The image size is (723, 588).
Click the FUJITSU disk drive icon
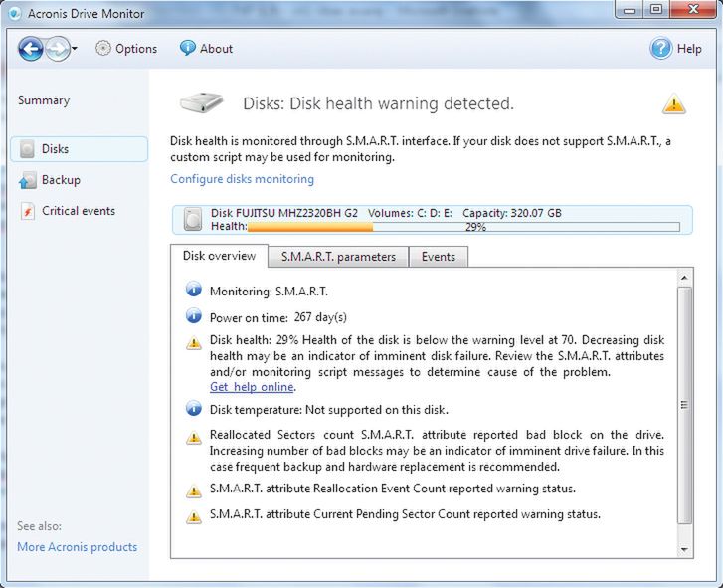click(x=193, y=219)
